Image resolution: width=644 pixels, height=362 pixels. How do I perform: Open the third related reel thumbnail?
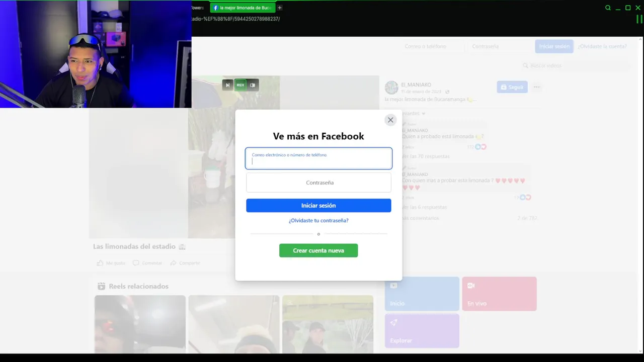(328, 324)
